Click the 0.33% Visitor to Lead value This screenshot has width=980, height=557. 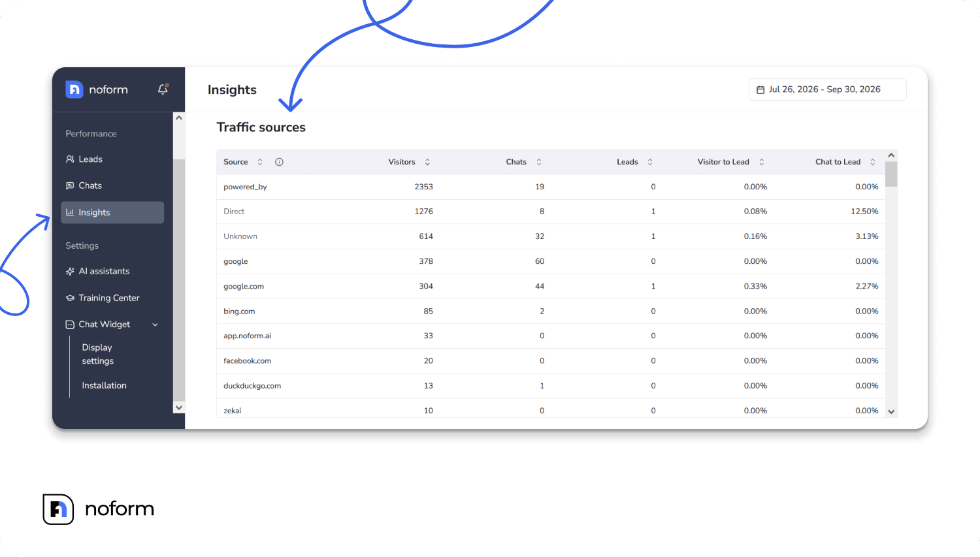click(755, 287)
